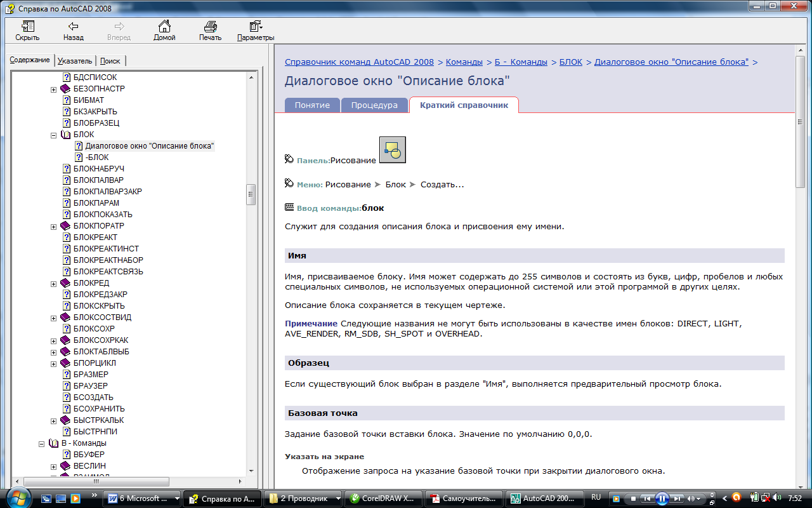
Task: Go back with the Назад arrow
Action: [x=74, y=27]
